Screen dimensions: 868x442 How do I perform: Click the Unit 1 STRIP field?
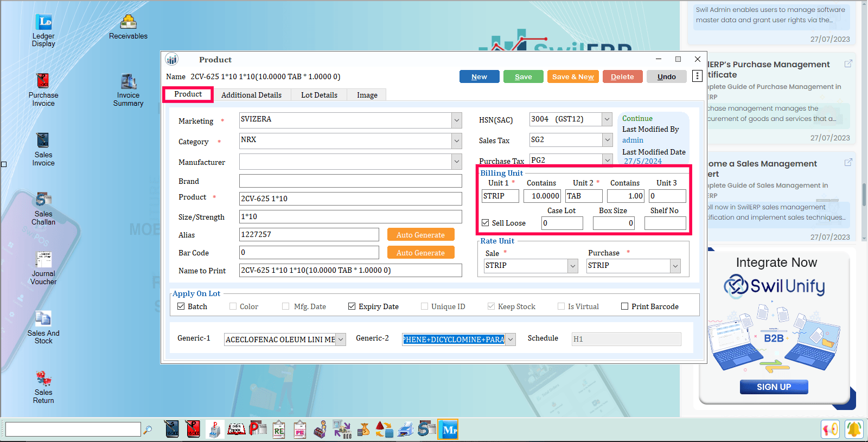click(500, 196)
